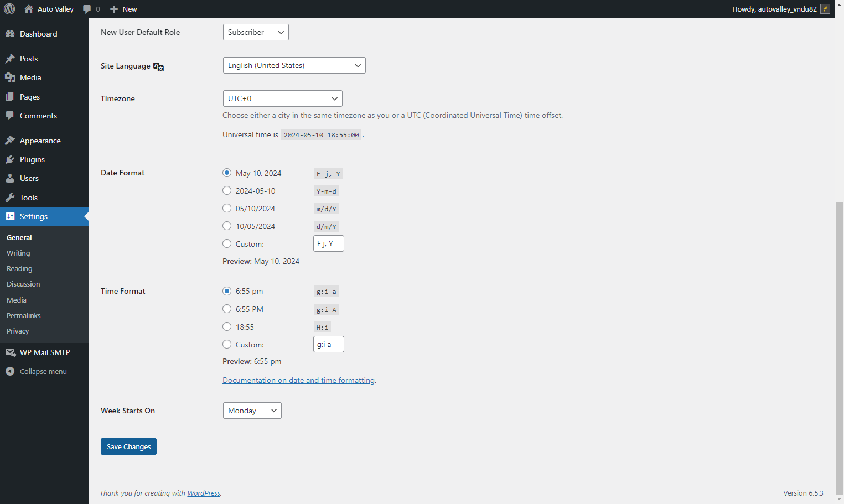Open the Site Language dropdown

point(294,65)
